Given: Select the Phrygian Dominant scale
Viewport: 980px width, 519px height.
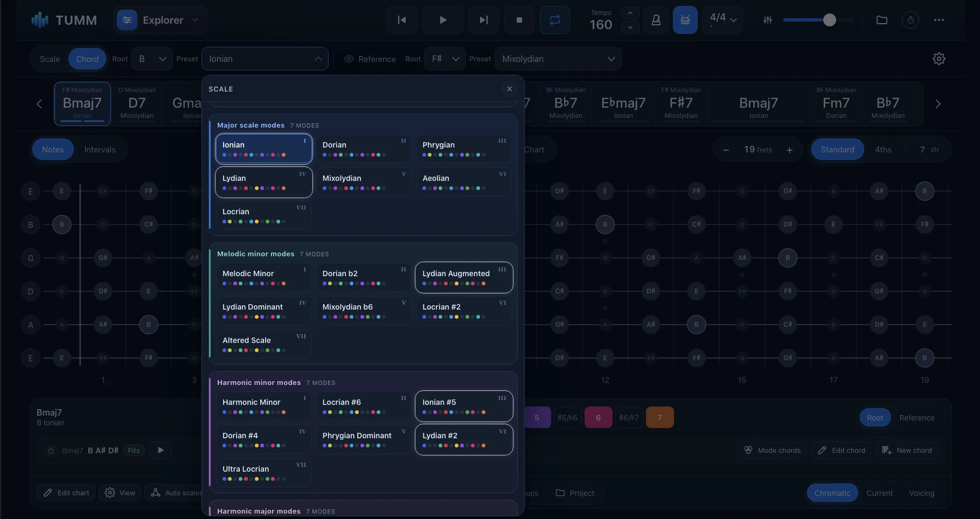Looking at the screenshot, I should point(363,439).
